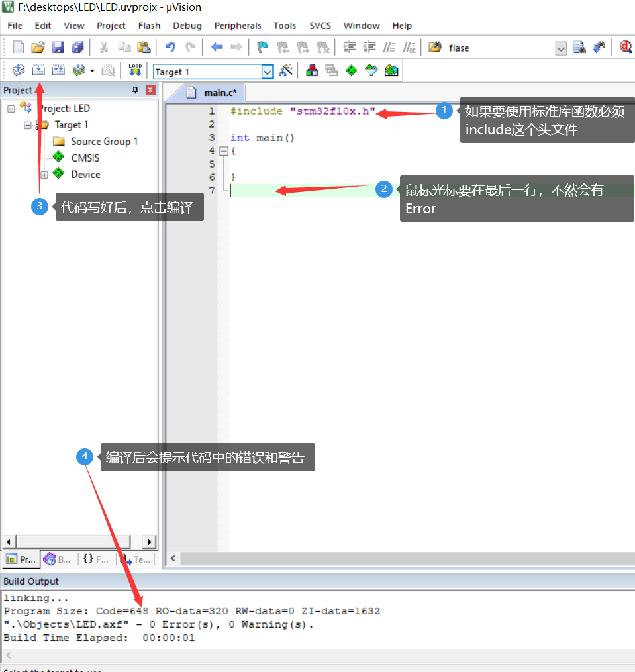Collapse the Target 1 tree node
Screen dimensions: 635x672
coord(28,125)
